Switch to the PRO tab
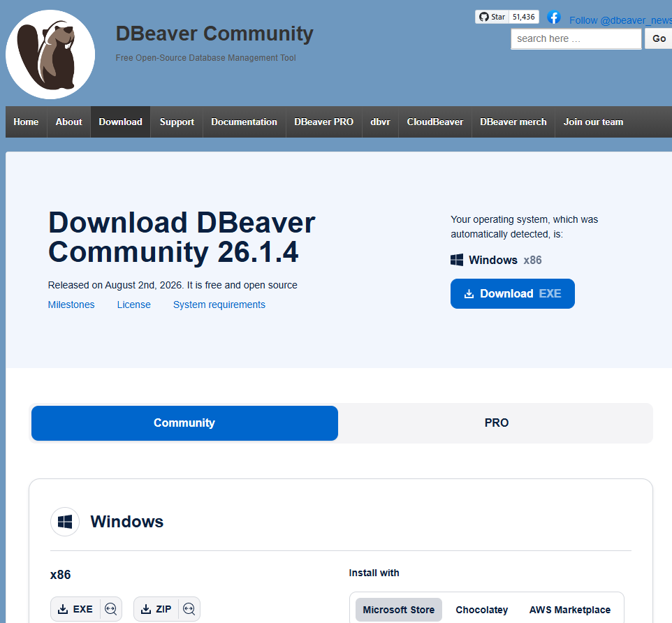672x623 pixels. tap(496, 423)
